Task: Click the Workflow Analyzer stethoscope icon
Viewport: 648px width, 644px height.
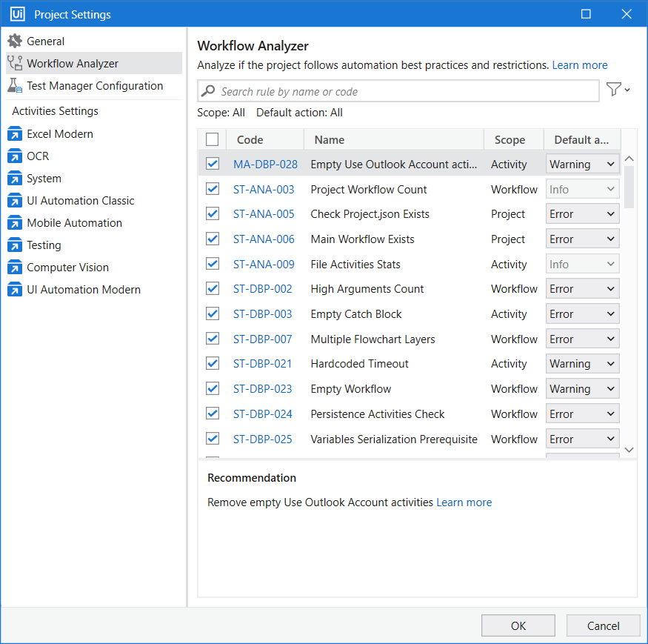Action: [15, 64]
